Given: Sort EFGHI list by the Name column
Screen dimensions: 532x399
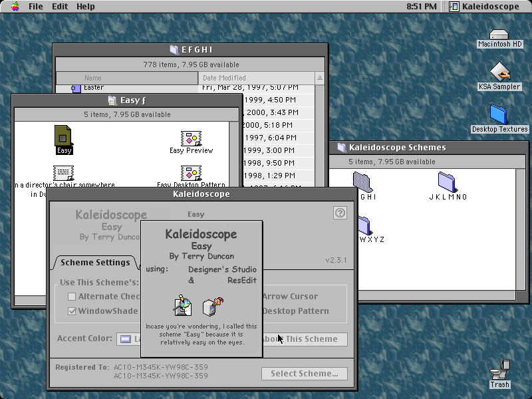Looking at the screenshot, I should point(127,78).
